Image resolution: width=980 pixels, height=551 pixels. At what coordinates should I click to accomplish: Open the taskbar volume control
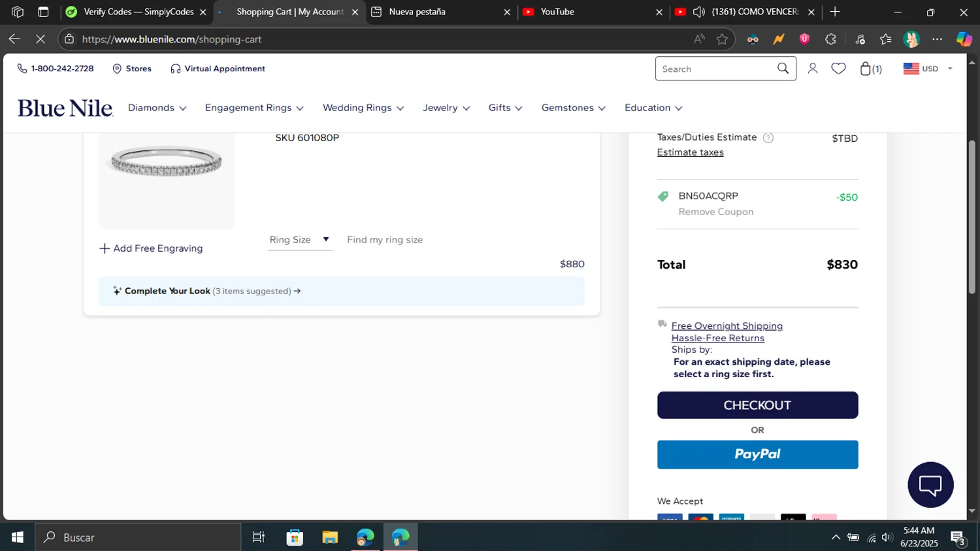pos(887,537)
